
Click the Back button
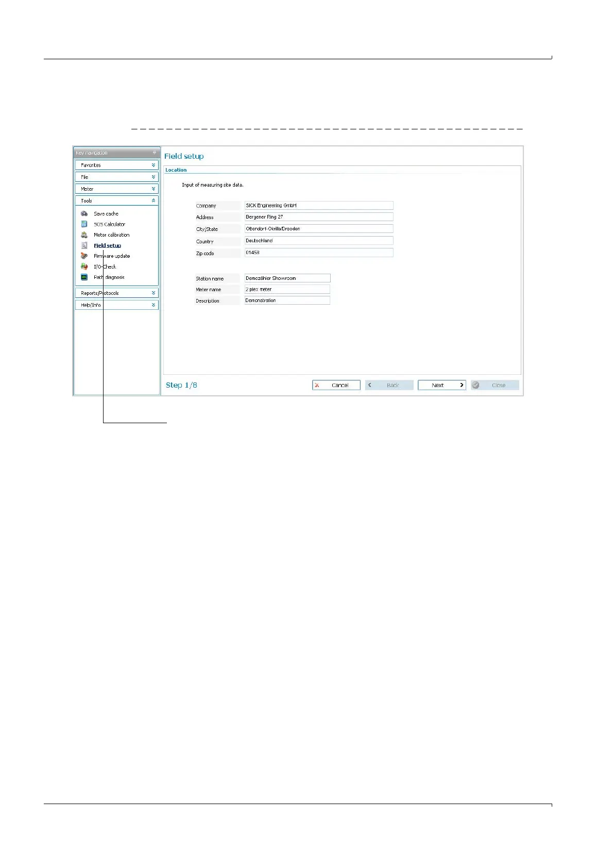pos(389,385)
